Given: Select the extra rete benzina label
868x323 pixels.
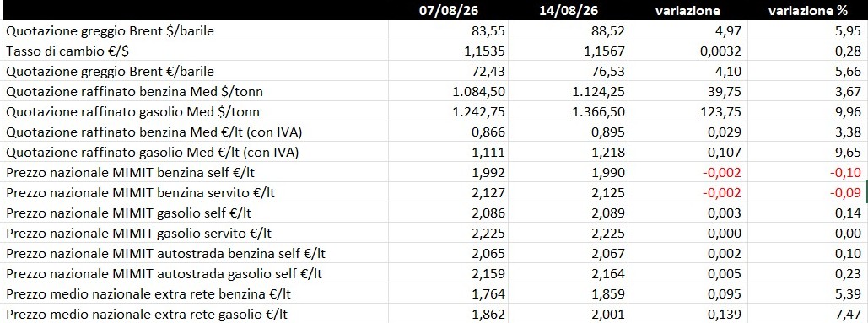Looking at the screenshot, I should [x=147, y=294].
